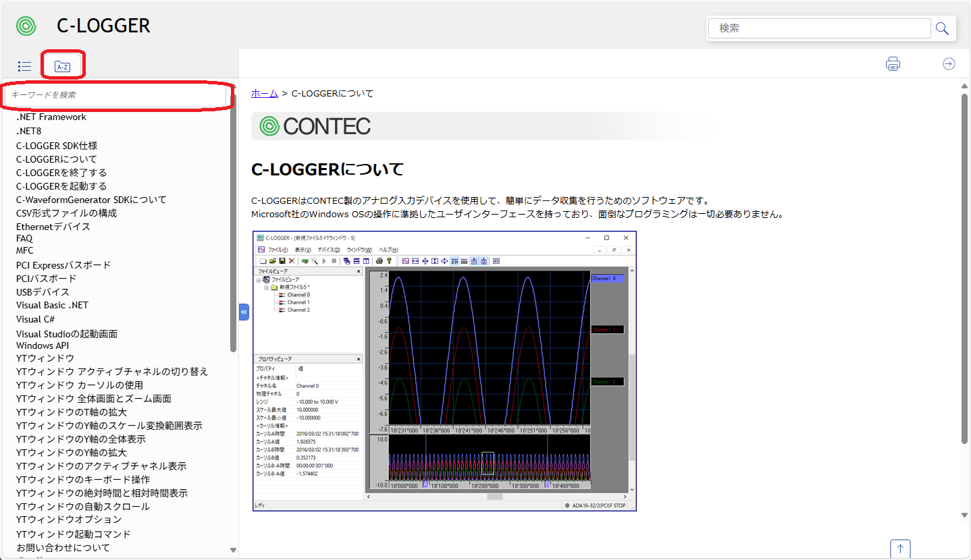Go to next page arrow icon
The width and height of the screenshot is (971, 560).
949,63
